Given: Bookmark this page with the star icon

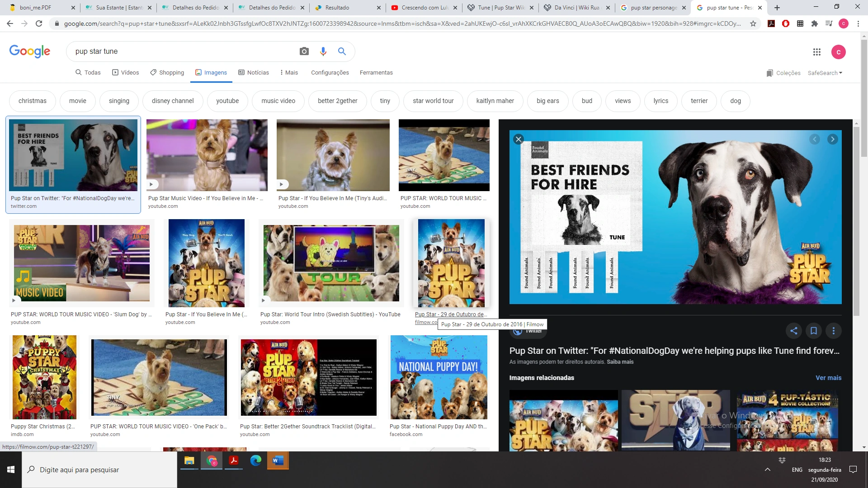Looking at the screenshot, I should tap(753, 23).
